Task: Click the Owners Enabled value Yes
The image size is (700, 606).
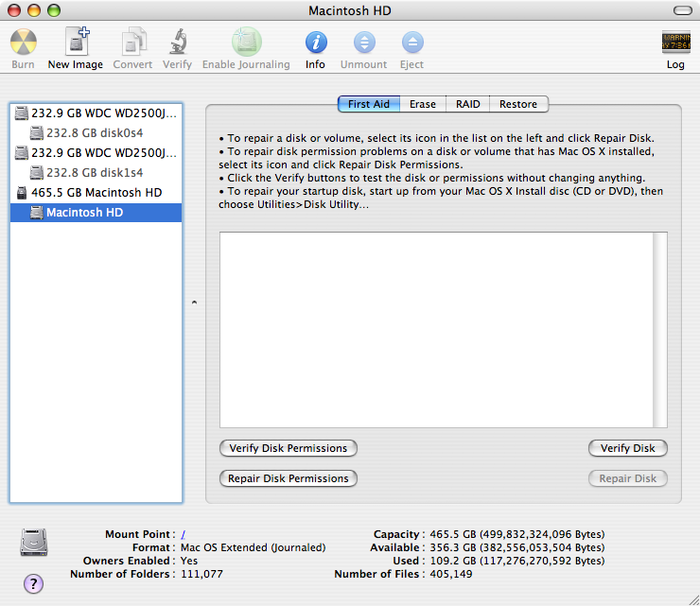Action: pyautogui.click(x=189, y=561)
